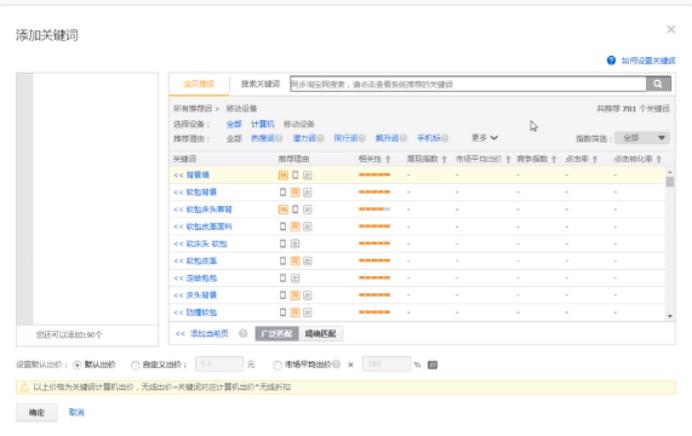The width and height of the screenshot is (692, 436).
Task: Click help icon next to 市场平均出价 radio
Action: pyautogui.click(x=337, y=364)
